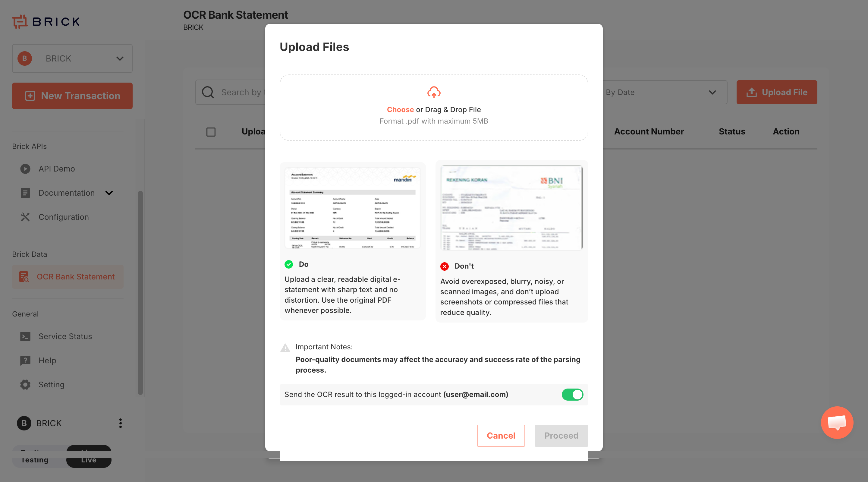Click the Help question icon
868x482 pixels.
25,360
